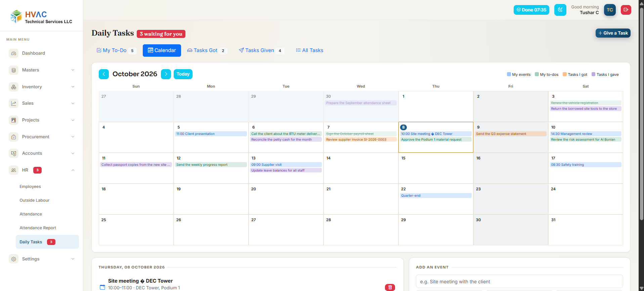This screenshot has width=644, height=291.
Task: Expand the Accounts menu chevron
Action: pos(73,153)
